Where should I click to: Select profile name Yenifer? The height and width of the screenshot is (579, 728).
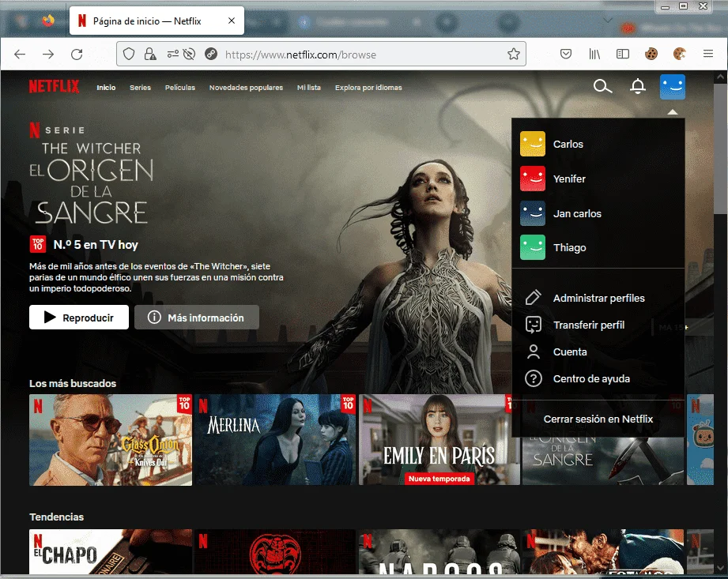[569, 179]
